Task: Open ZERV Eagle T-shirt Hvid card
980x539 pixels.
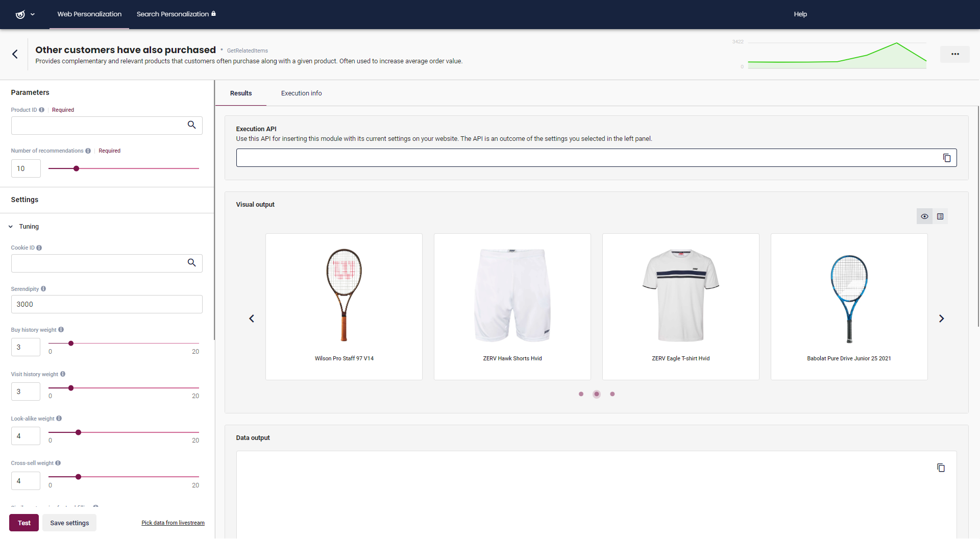Action: tap(681, 307)
